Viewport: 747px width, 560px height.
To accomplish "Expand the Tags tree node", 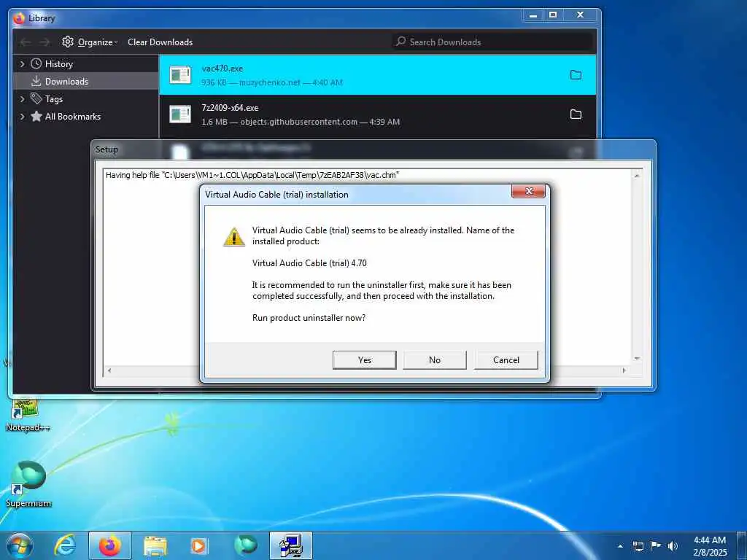I will [22, 99].
